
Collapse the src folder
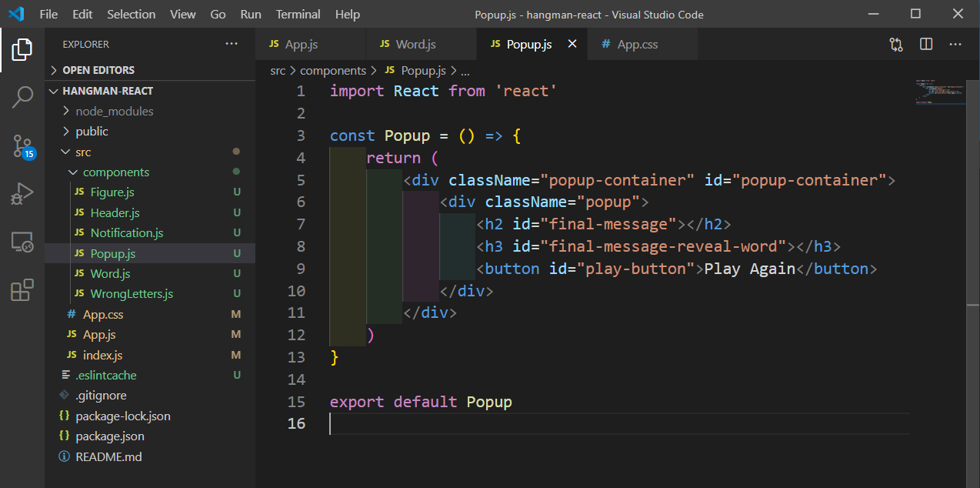tap(150, 152)
